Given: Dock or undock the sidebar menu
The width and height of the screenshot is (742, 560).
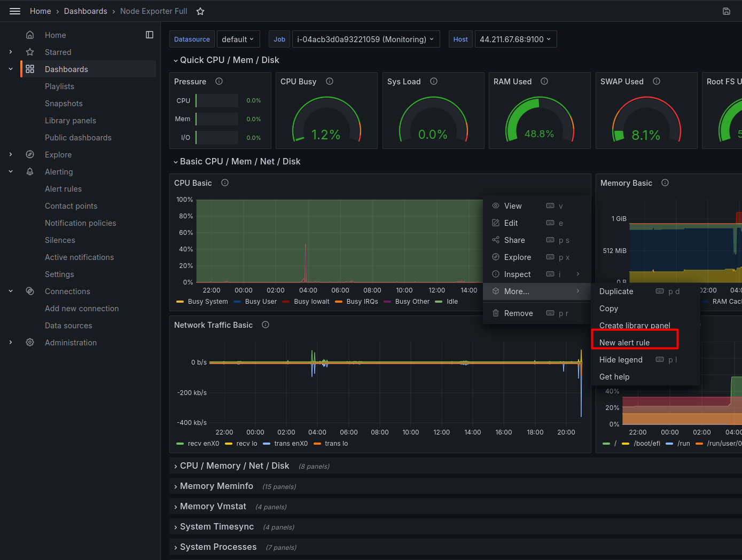Looking at the screenshot, I should point(150,35).
